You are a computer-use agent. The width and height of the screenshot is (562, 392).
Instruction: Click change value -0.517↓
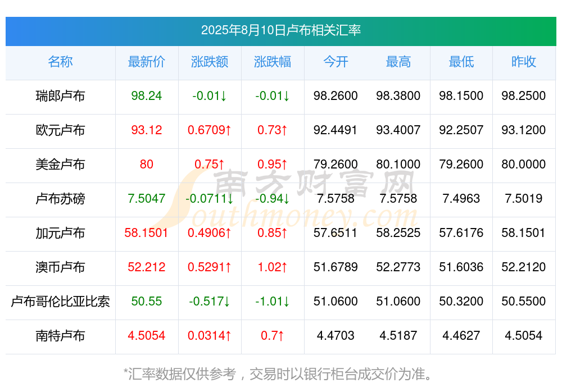[x=210, y=302]
